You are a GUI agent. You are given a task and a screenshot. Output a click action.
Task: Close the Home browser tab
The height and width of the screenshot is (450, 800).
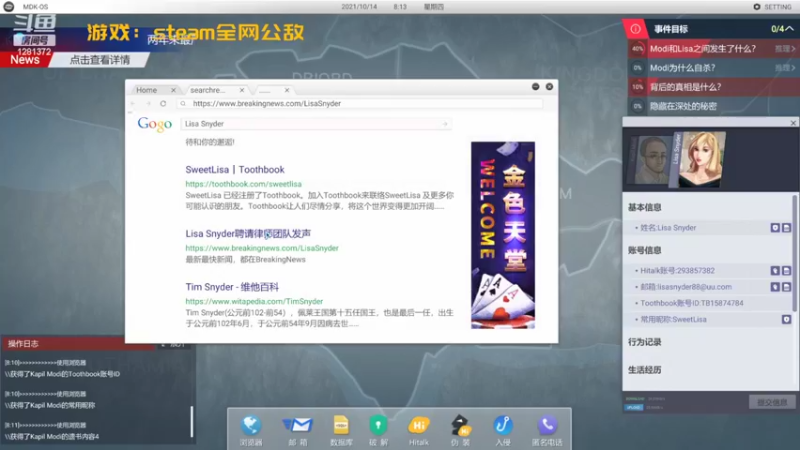tap(173, 90)
